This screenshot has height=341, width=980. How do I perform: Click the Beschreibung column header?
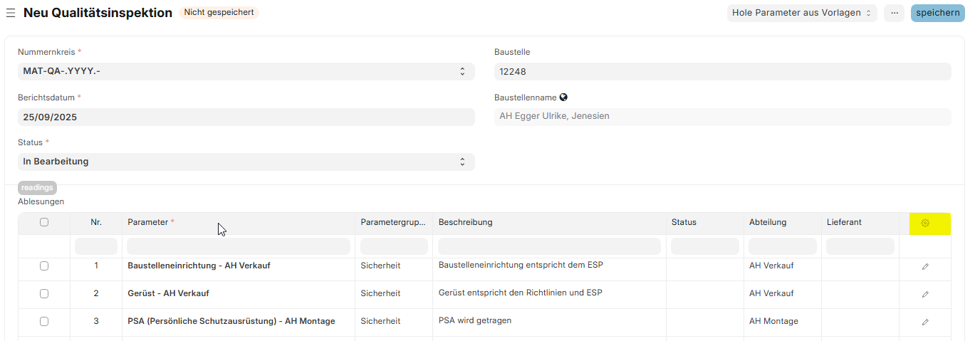tap(465, 222)
